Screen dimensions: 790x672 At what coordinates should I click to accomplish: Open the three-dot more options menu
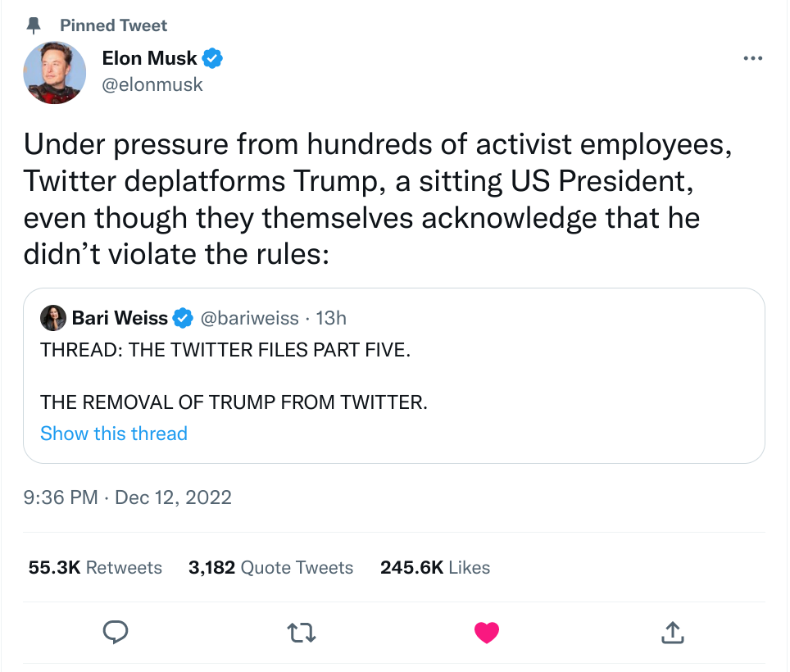751,59
